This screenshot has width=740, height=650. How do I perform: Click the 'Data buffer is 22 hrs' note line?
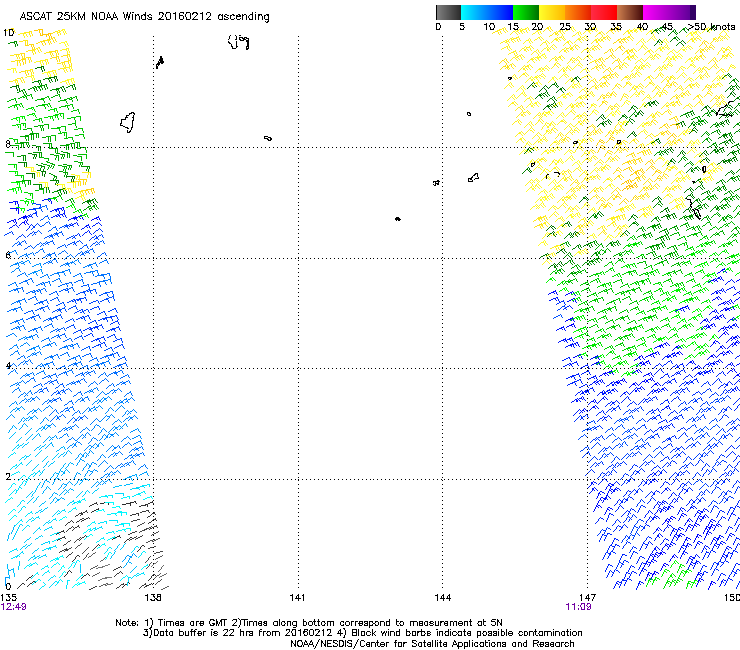point(362,633)
